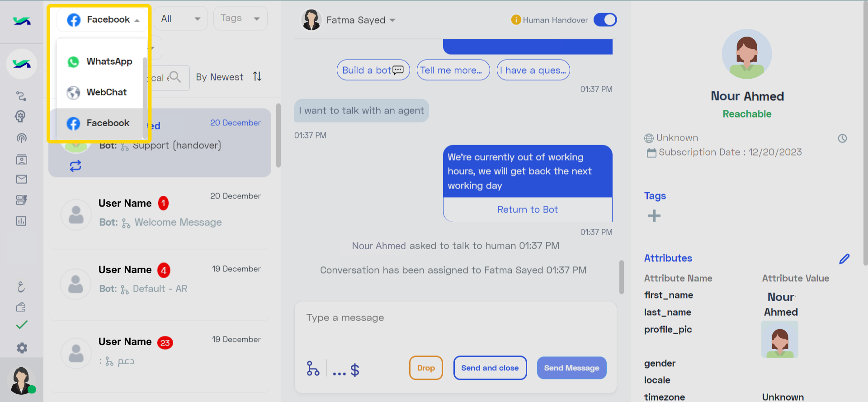Click the settings gear in sidebar
Viewport: 868px width, 402px height.
click(22, 348)
